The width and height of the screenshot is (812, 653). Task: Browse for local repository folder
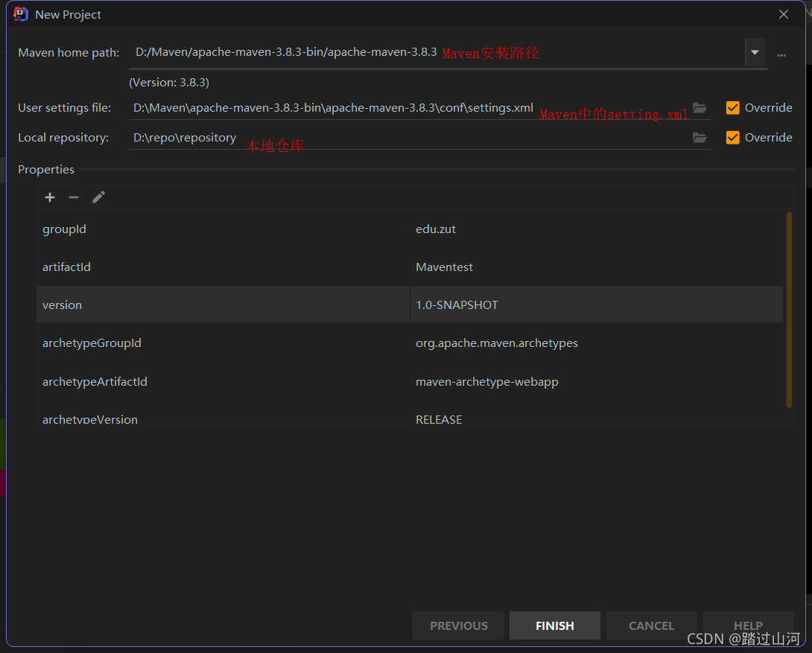(700, 138)
